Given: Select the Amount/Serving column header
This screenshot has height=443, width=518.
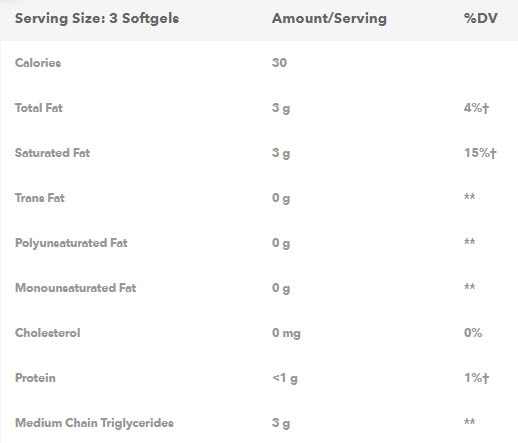Looking at the screenshot, I should (x=329, y=19).
